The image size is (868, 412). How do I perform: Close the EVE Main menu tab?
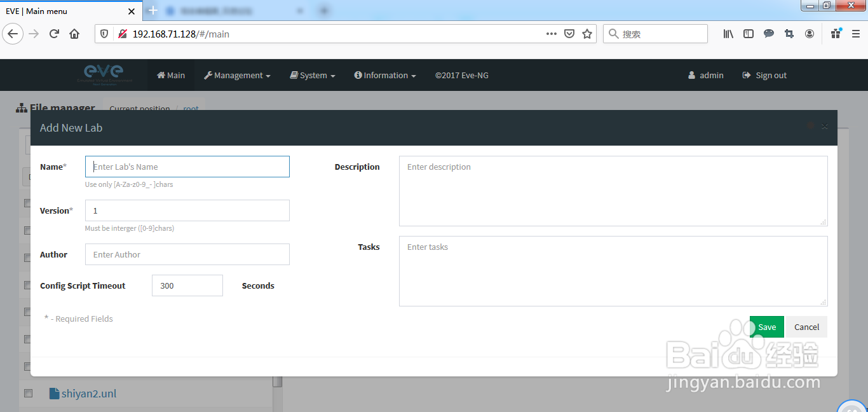pyautogui.click(x=132, y=11)
